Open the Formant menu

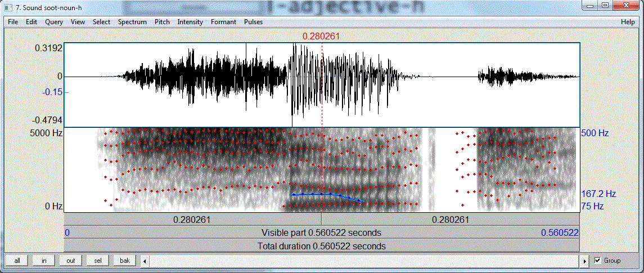[223, 22]
